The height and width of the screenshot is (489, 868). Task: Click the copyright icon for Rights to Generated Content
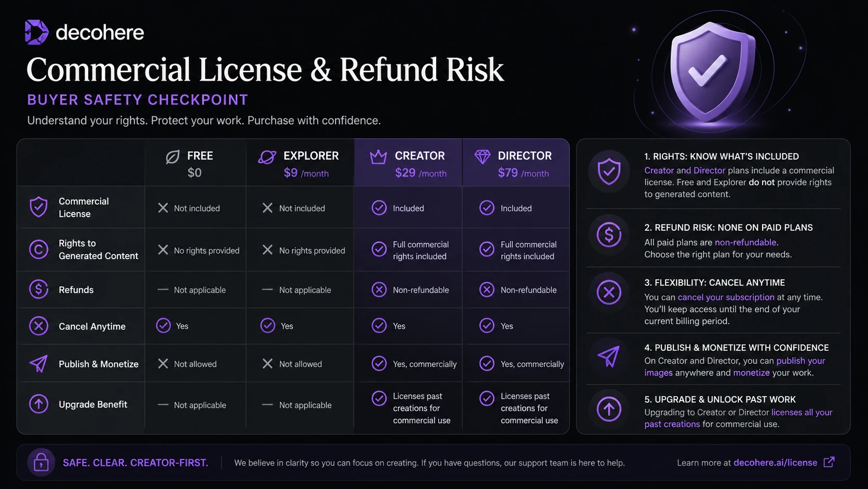(39, 249)
